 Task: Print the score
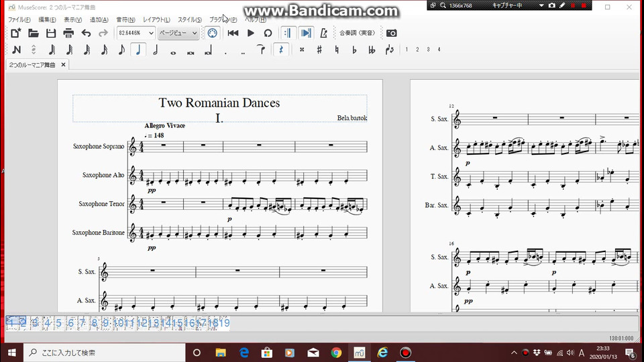[68, 34]
